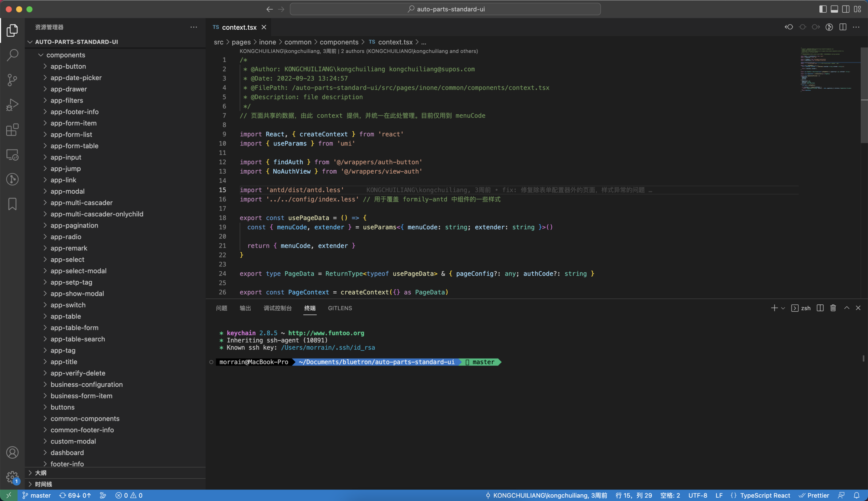
Task: Click the Accounts icon in activity bar
Action: coord(12,452)
